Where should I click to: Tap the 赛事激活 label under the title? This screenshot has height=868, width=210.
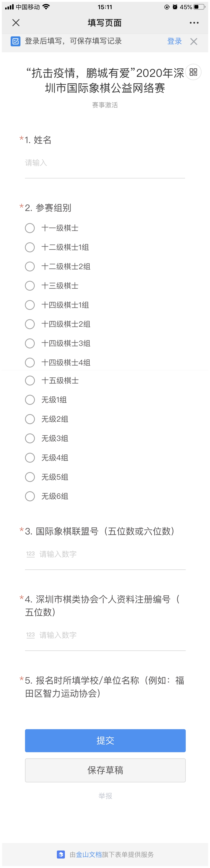tap(105, 105)
